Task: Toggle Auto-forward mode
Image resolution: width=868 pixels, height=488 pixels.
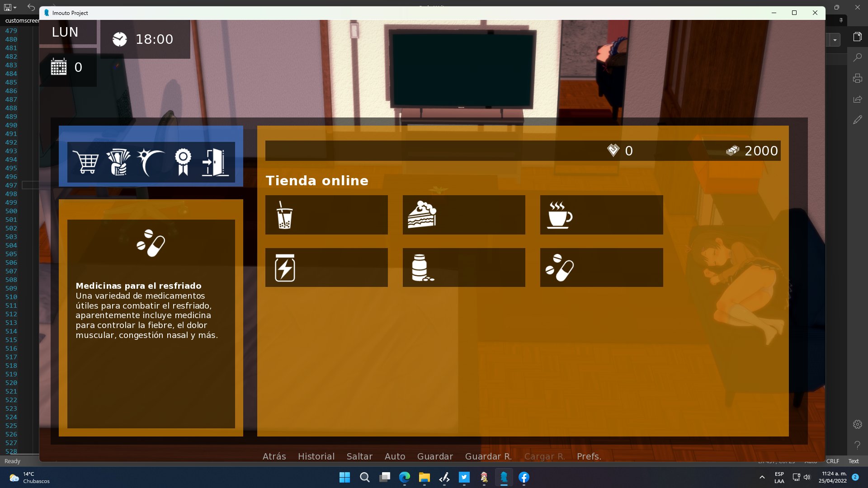Action: coord(395,456)
